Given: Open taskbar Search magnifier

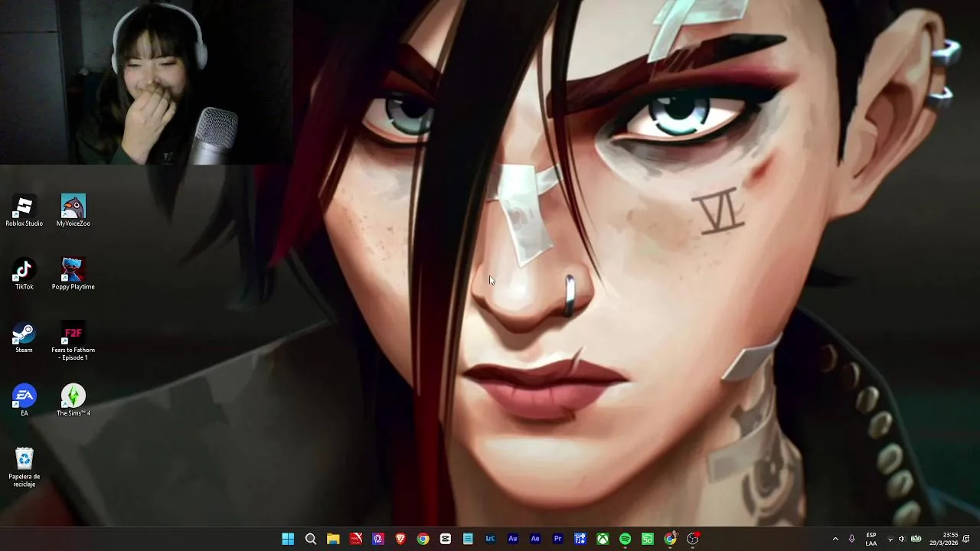Looking at the screenshot, I should tap(310, 539).
